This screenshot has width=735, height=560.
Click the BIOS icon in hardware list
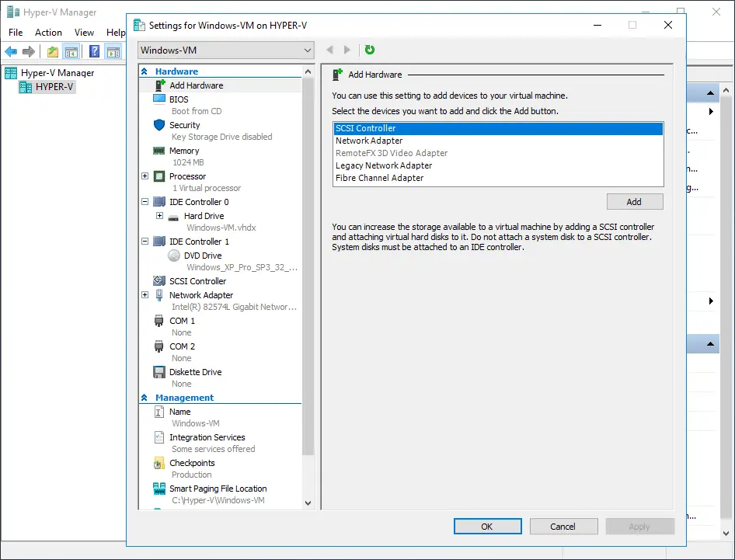coord(158,99)
